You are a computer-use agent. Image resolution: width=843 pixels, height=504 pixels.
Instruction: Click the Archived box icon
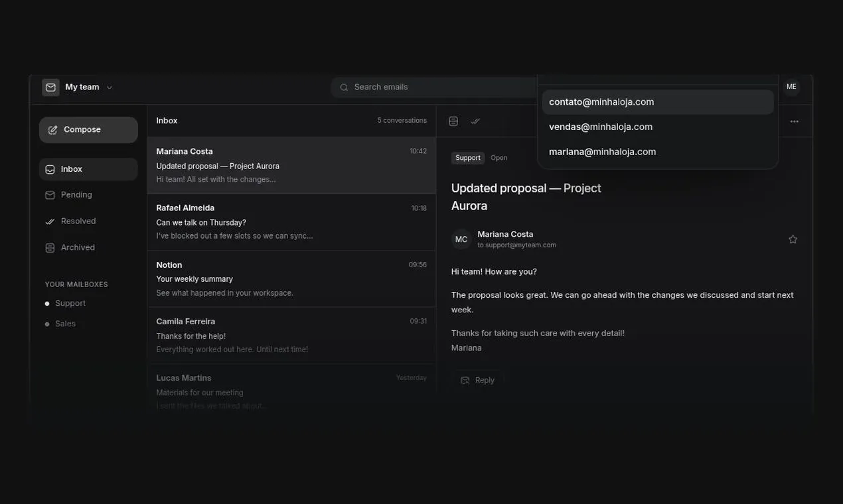tap(50, 248)
